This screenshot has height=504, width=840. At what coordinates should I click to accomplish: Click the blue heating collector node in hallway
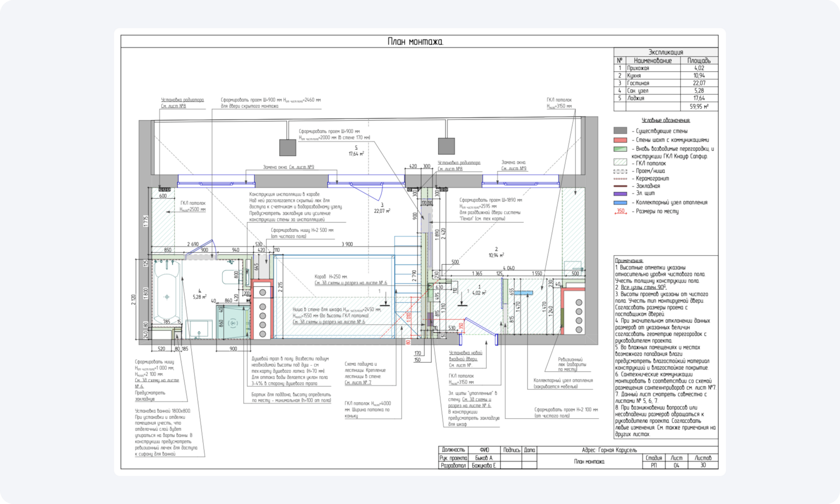coord(523,293)
